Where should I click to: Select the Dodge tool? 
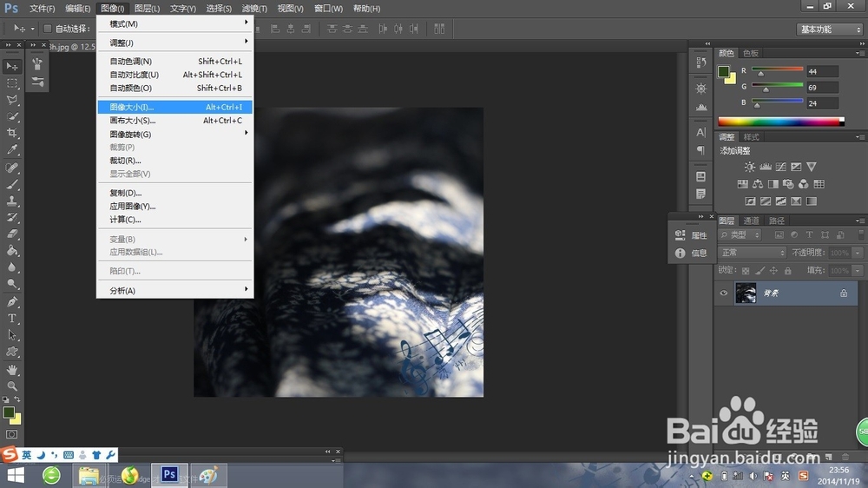pos(11,284)
